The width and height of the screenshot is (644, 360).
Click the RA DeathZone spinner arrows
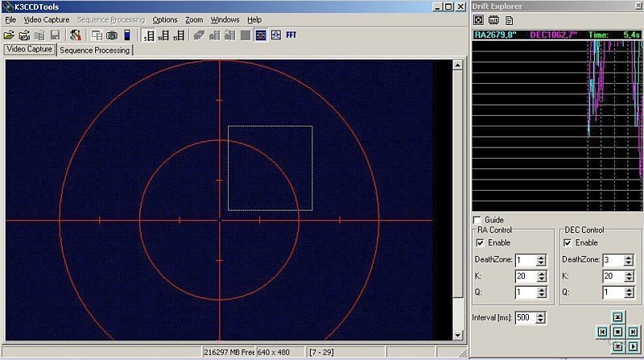pos(541,260)
